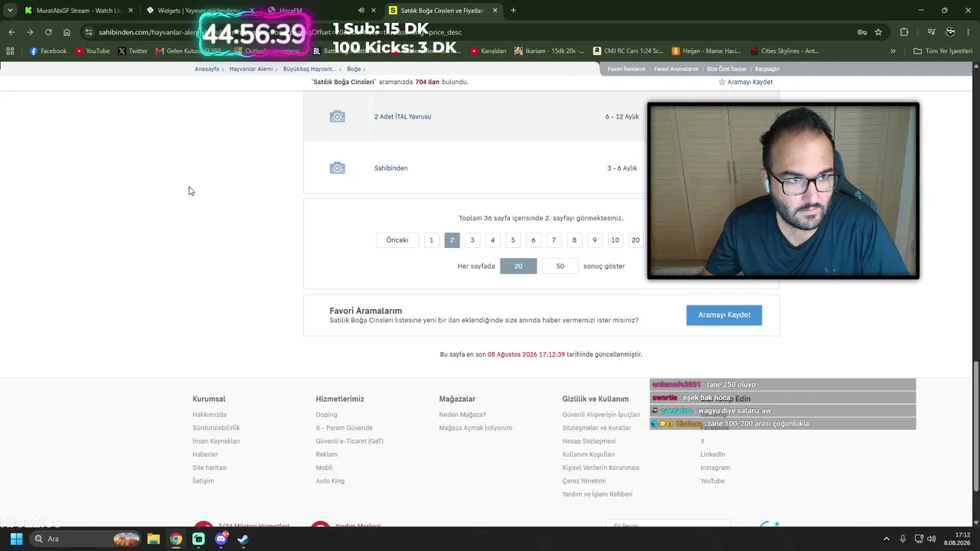Open the Sahibinden listing link

390,168
